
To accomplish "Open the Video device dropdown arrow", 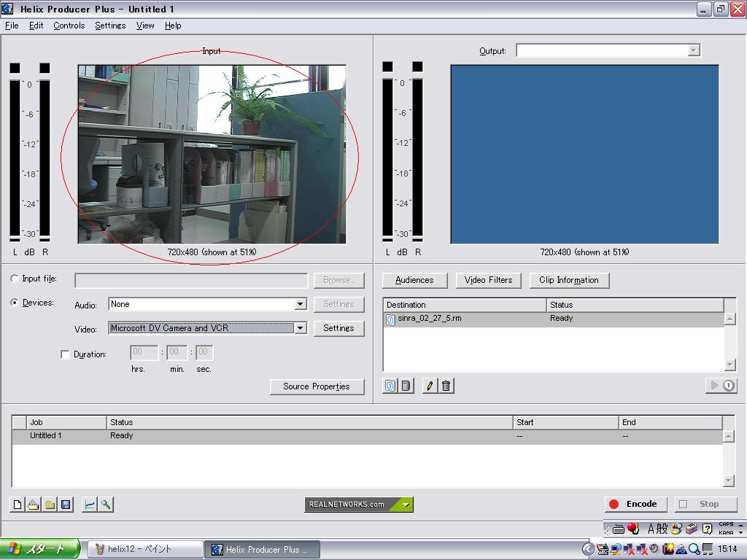I will (300, 327).
